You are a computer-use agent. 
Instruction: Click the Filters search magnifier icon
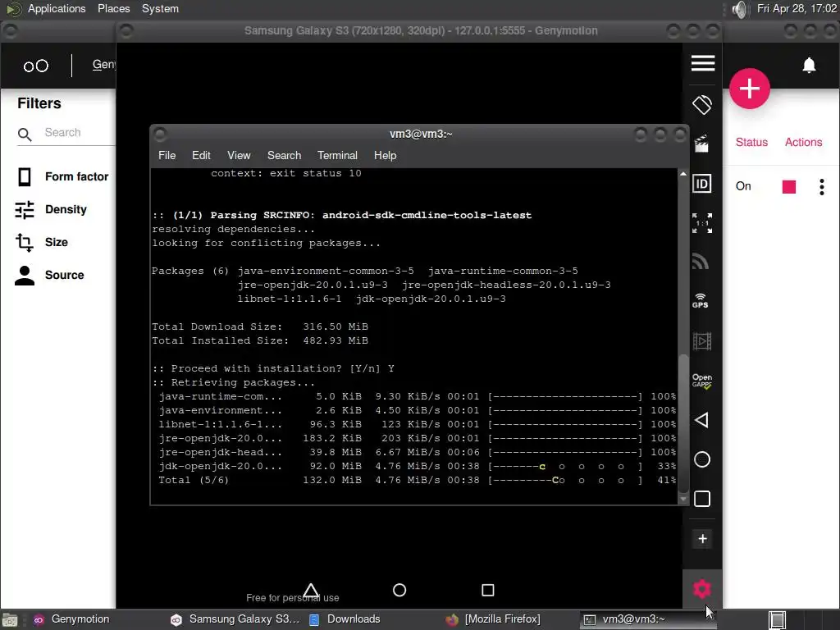point(25,134)
